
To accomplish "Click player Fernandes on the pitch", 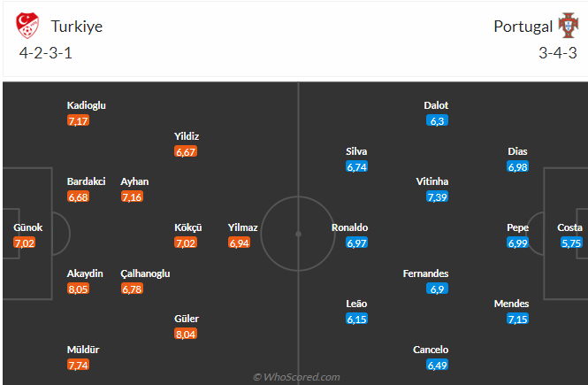I will pyautogui.click(x=425, y=273).
